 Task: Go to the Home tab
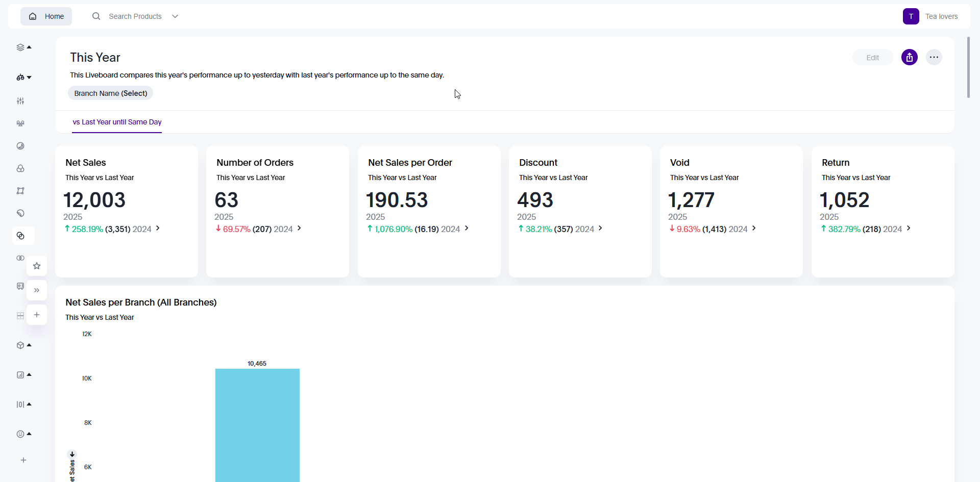pos(46,16)
